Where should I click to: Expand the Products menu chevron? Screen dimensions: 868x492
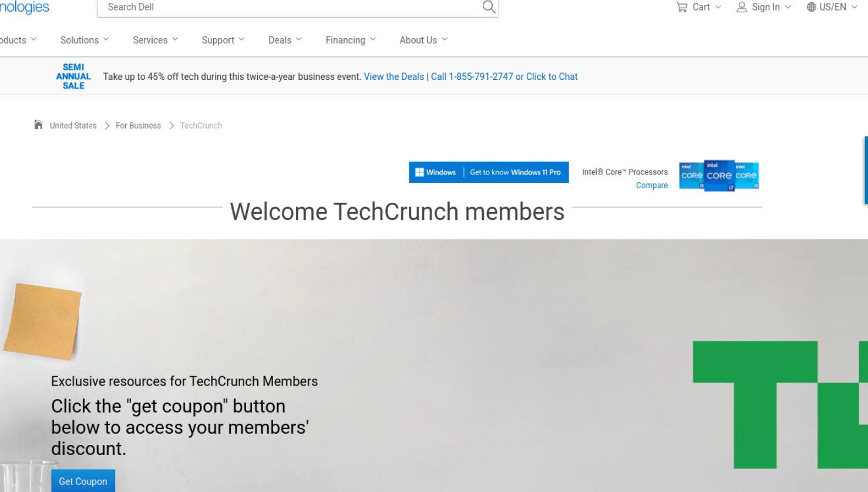[33, 39]
